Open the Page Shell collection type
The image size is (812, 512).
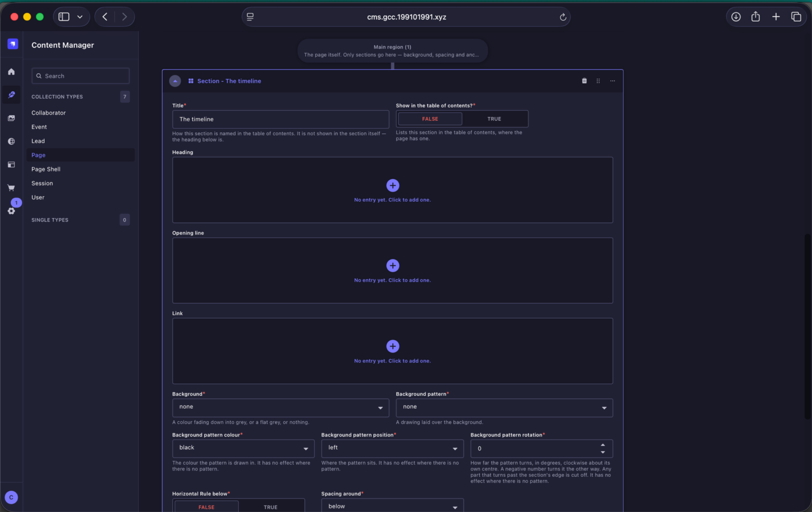pyautogui.click(x=46, y=169)
